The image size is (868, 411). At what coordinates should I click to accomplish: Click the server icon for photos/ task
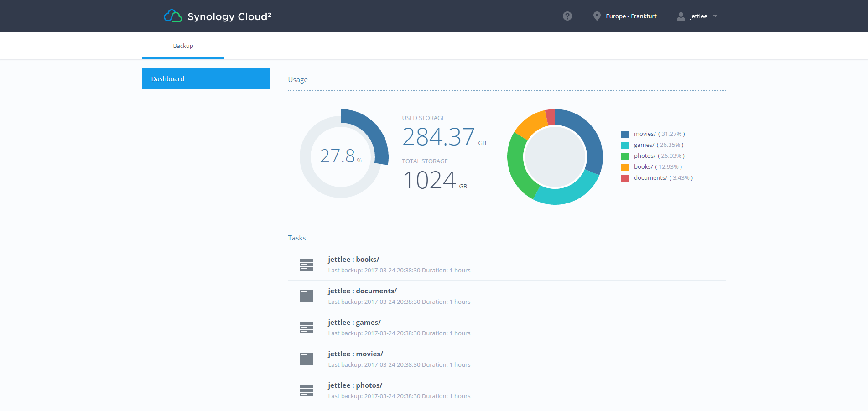306,390
